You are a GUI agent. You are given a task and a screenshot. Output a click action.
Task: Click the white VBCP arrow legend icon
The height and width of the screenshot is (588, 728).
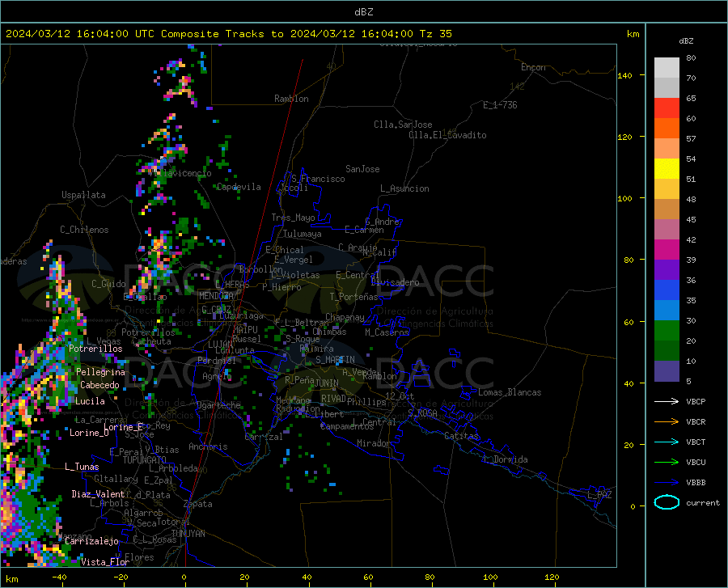667,401
